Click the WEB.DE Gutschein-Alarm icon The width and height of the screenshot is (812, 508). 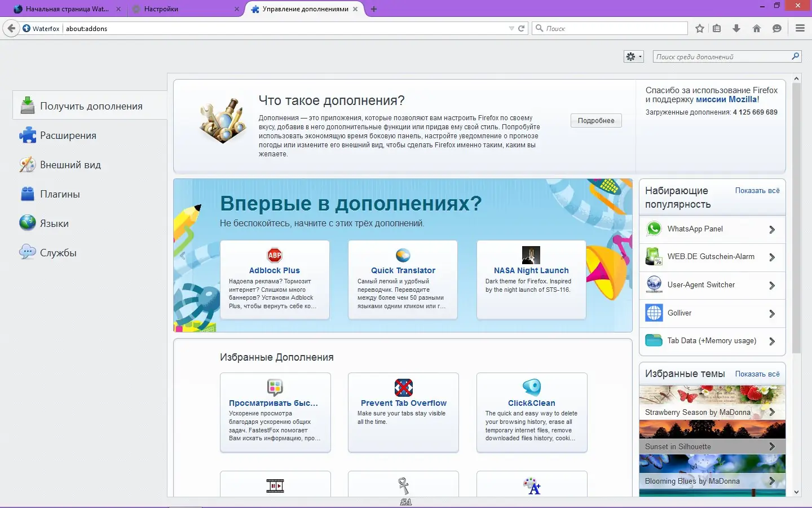[654, 257]
